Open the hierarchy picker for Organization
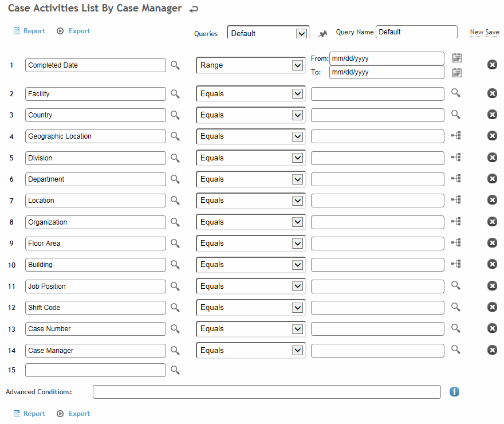The width and height of the screenshot is (504, 424). [456, 221]
